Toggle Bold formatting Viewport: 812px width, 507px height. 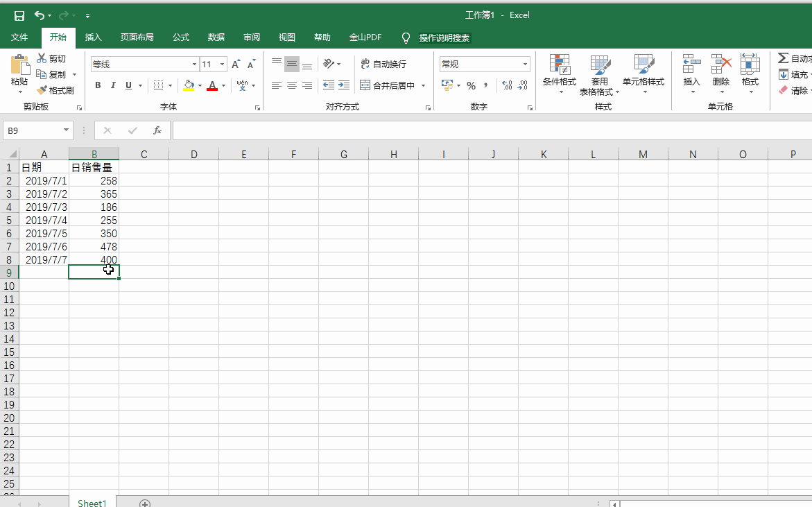pyautogui.click(x=98, y=85)
